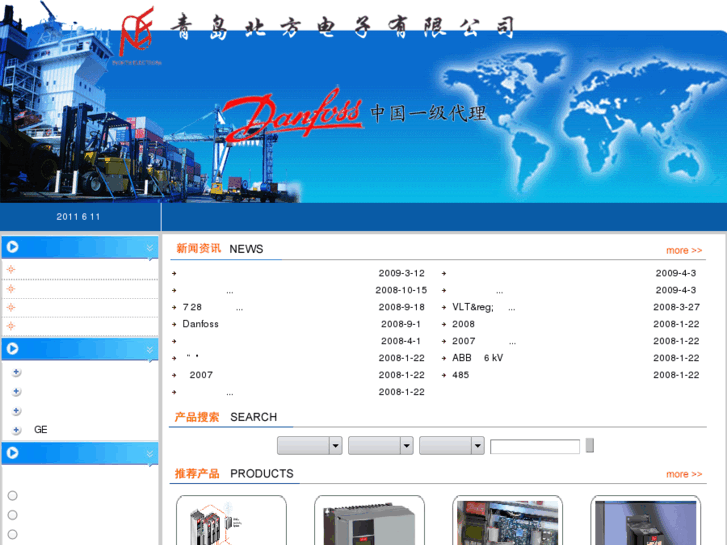Screen dimensions: 727x545
Task: Click the 2008-3-27 news date
Action: coord(676,307)
